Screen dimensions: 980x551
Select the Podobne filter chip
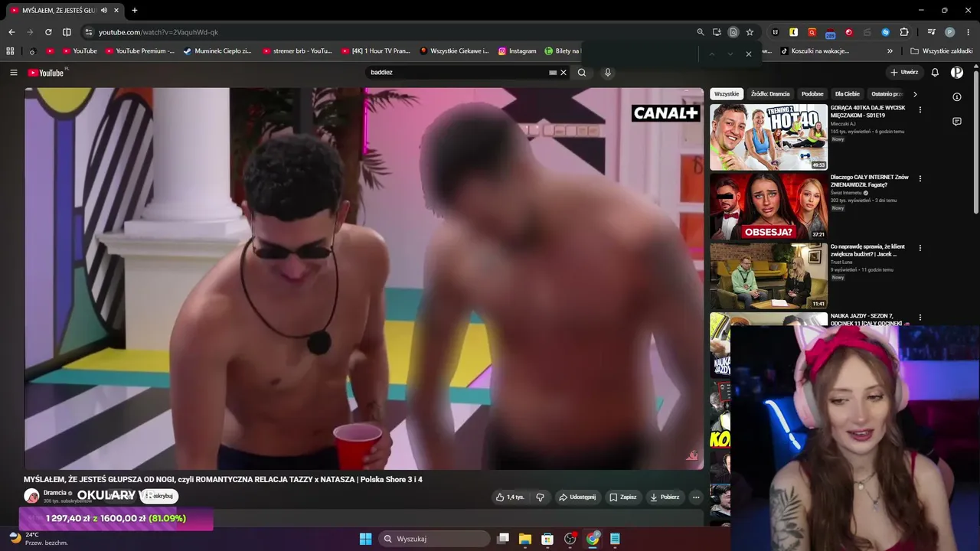812,94
